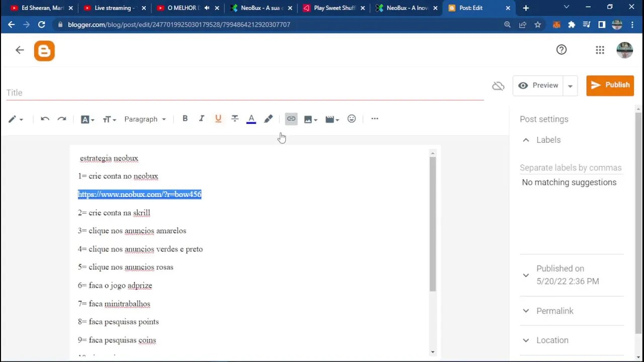This screenshot has width=644, height=362.
Task: Open a new browser tab
Action: (526, 8)
